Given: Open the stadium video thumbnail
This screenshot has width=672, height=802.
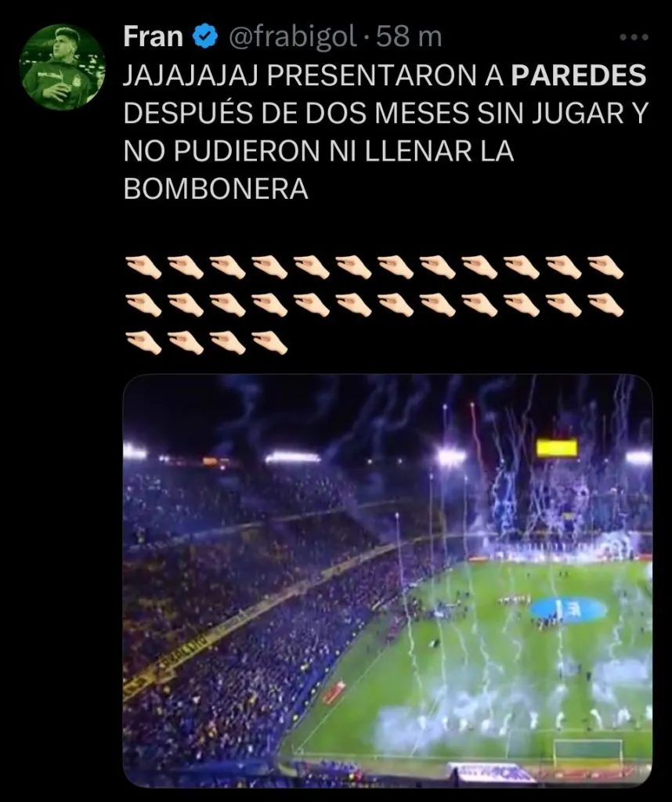Looking at the screenshot, I should (x=388, y=581).
